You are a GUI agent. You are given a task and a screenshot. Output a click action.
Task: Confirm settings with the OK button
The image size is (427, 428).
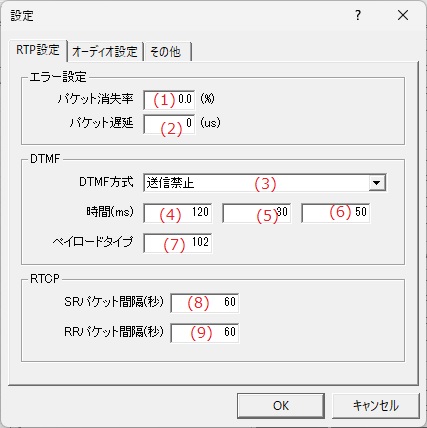(281, 406)
